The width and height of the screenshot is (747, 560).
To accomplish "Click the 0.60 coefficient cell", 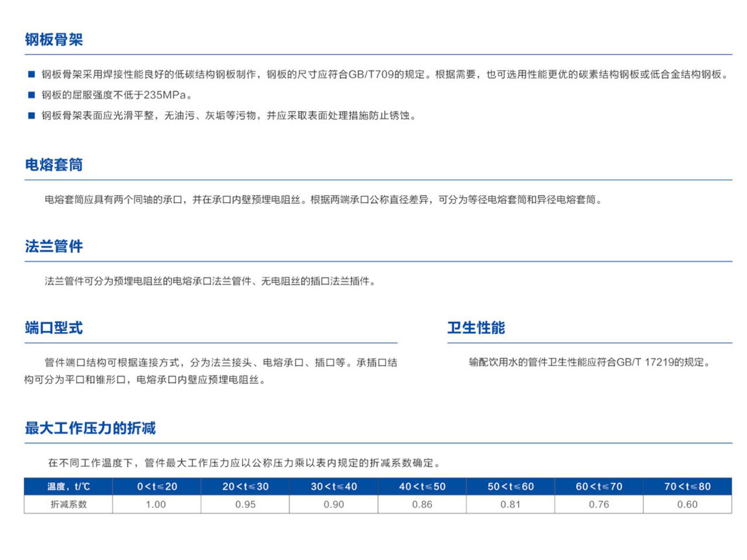I will click(687, 504).
